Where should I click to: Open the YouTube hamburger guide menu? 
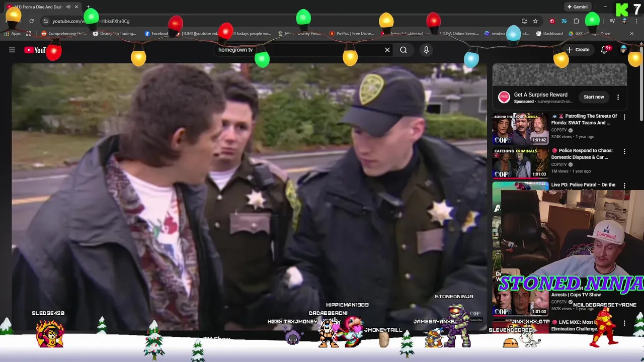click(x=12, y=50)
